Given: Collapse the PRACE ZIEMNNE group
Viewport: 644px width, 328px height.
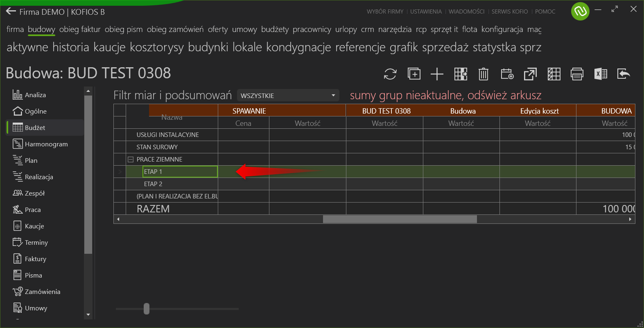Looking at the screenshot, I should 131,159.
